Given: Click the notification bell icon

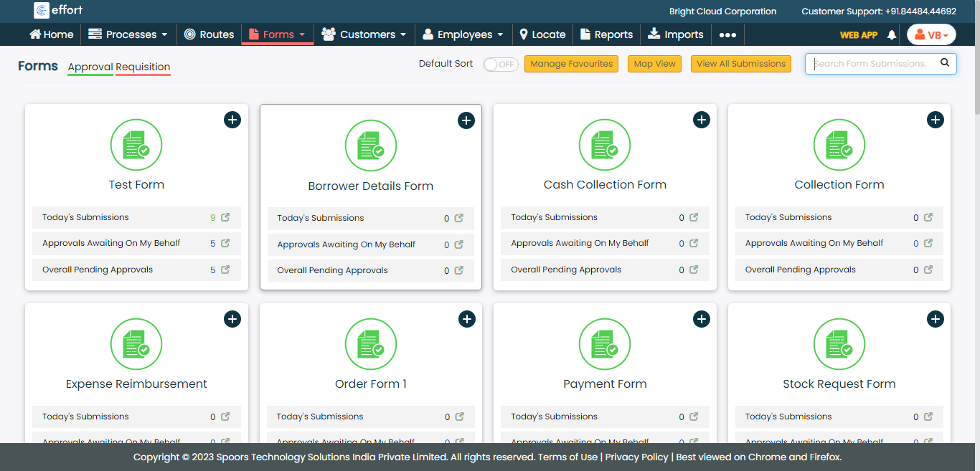Looking at the screenshot, I should coord(892,34).
